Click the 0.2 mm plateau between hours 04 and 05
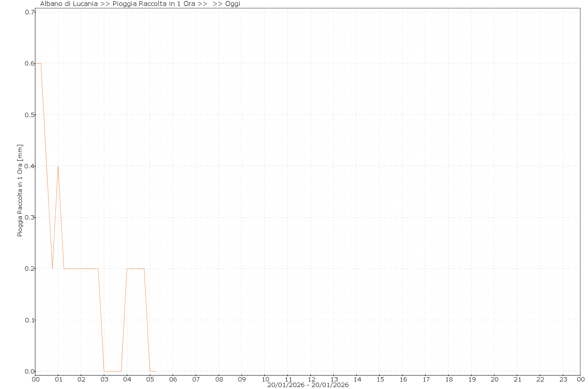Viewport: 588px width, 389px height. pos(135,269)
